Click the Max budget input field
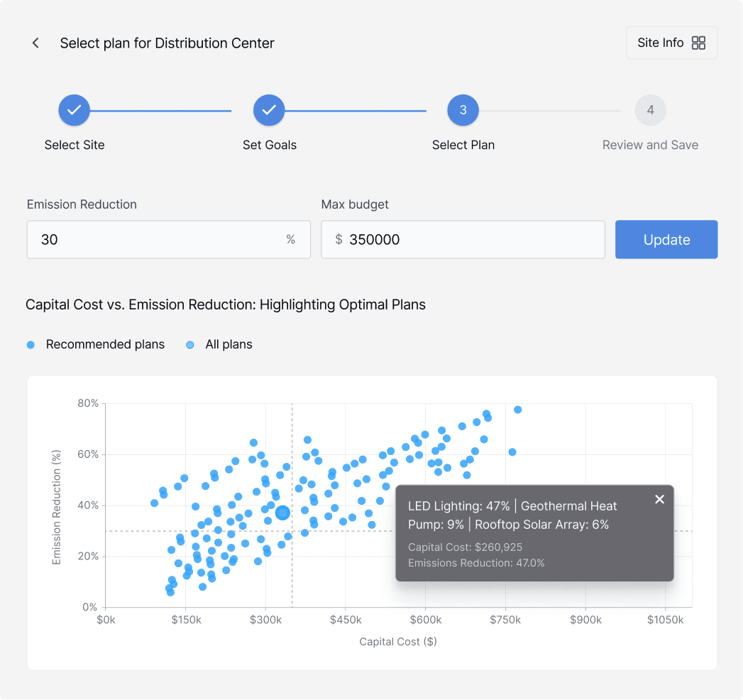743x700 pixels. click(x=468, y=239)
